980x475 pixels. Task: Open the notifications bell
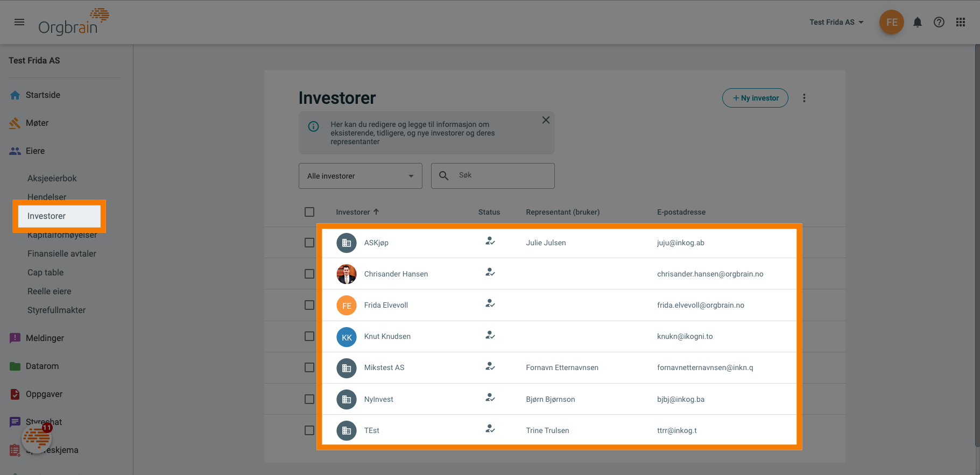(x=918, y=22)
